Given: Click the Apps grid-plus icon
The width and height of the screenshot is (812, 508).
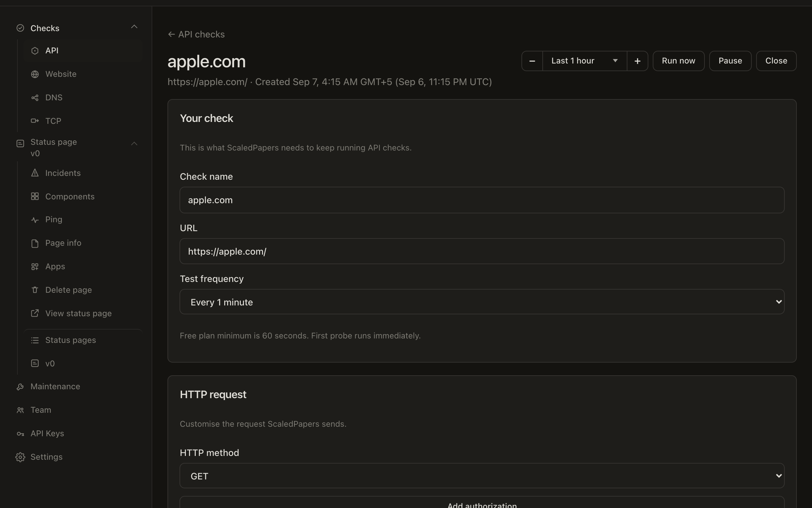Looking at the screenshot, I should pyautogui.click(x=35, y=267).
